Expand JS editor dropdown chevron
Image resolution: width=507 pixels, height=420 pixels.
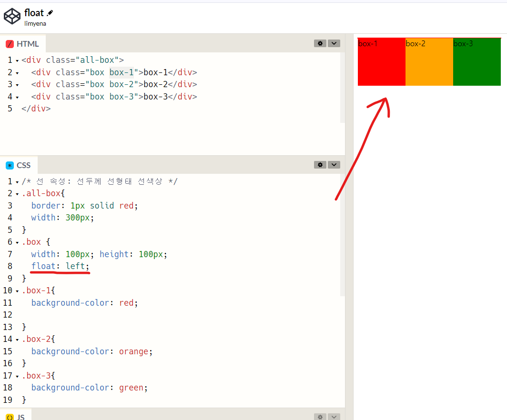click(x=334, y=417)
